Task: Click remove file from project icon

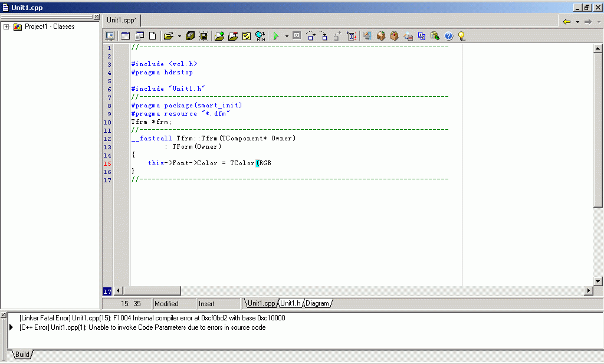Action: tap(232, 36)
